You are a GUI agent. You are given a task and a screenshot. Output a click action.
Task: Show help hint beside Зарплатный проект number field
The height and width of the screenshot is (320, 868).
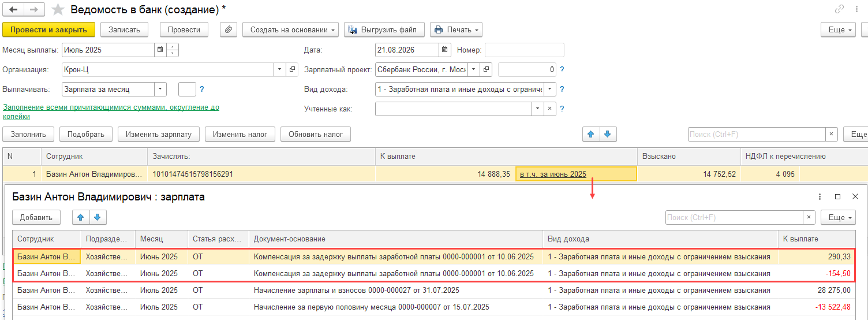point(562,70)
